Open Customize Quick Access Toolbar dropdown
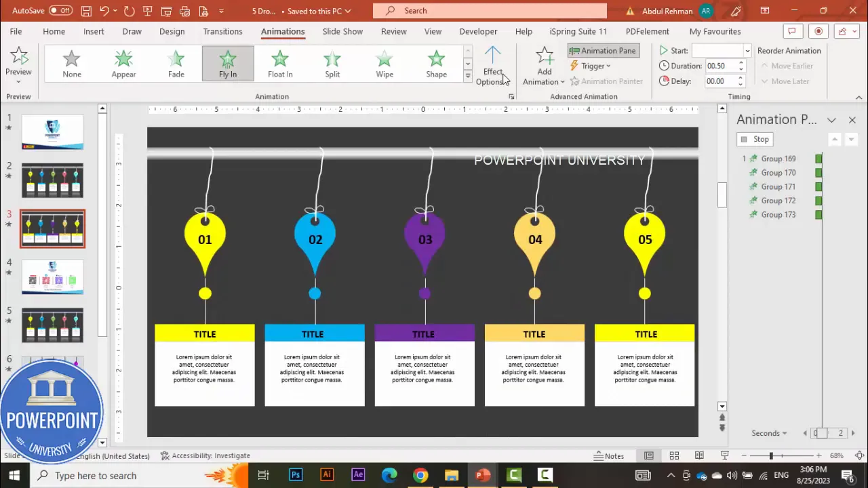 click(221, 11)
